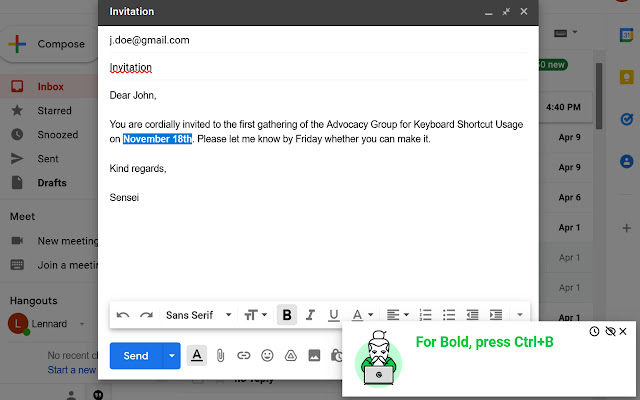Screen dimensions: 640x400
Task: Get add-ons with plus icon
Action: click(627, 228)
